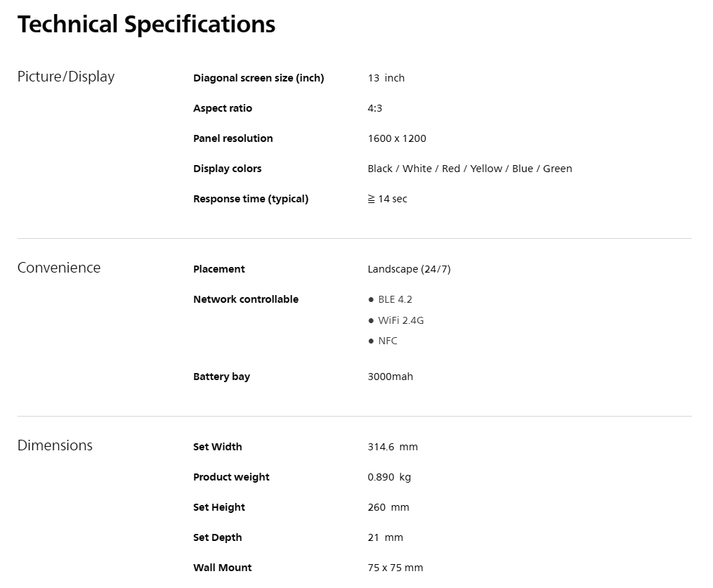Click the WiFi 2.4G bullet item
713x588 pixels.
coord(395,320)
